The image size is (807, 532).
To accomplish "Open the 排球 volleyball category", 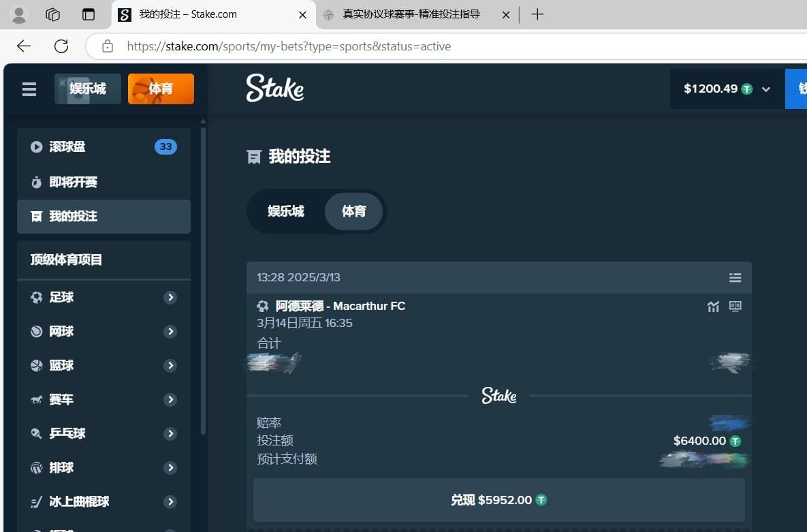I will pyautogui.click(x=104, y=467).
